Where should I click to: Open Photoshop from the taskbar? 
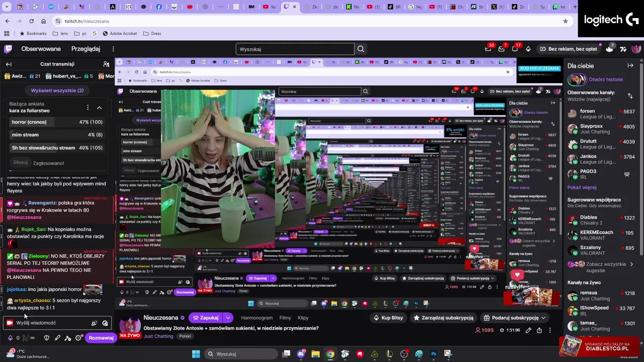pos(434,354)
